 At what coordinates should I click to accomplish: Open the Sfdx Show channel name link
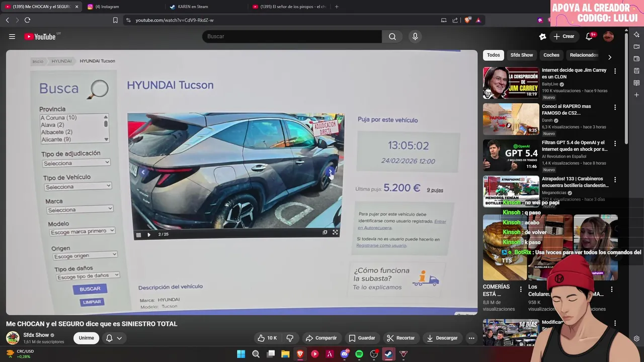pyautogui.click(x=36, y=335)
